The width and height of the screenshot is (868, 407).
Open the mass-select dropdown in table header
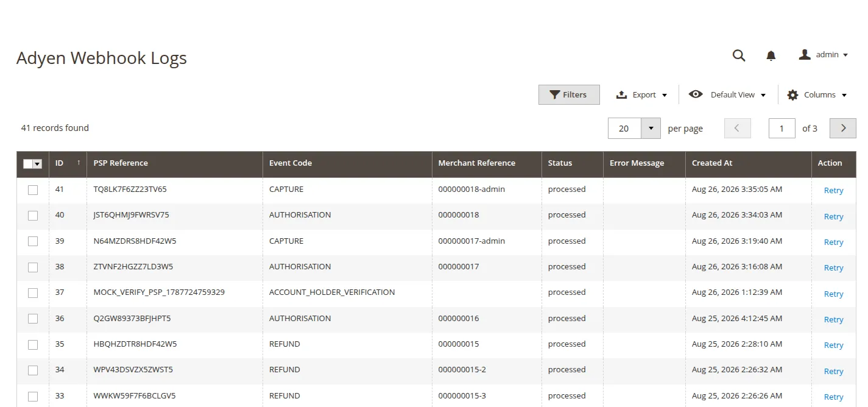(x=37, y=164)
